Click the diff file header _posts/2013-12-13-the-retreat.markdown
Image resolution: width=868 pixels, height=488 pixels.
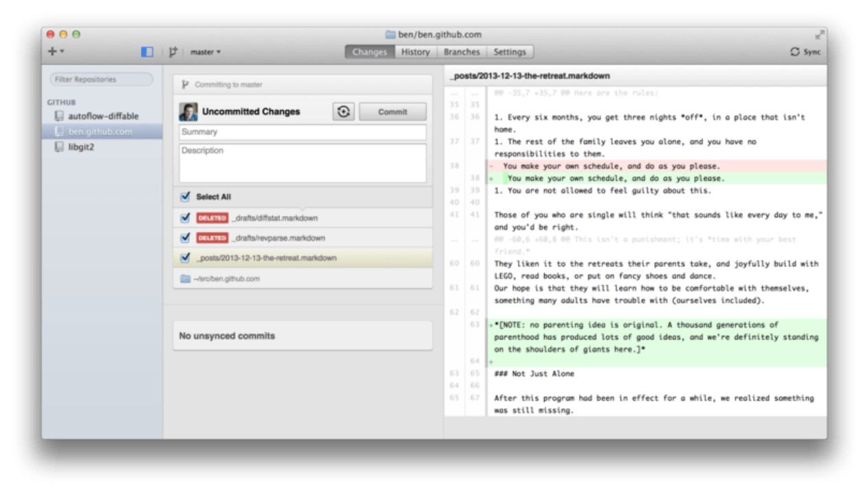pyautogui.click(x=530, y=76)
